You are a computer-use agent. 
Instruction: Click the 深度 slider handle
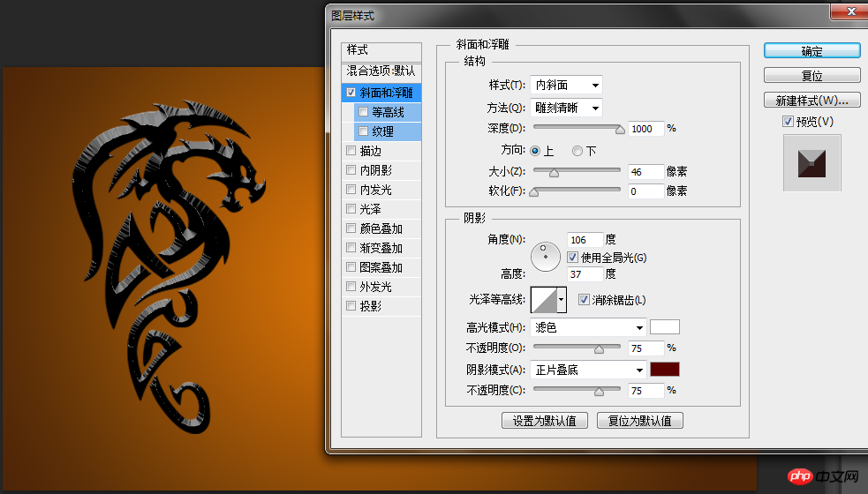tap(620, 129)
